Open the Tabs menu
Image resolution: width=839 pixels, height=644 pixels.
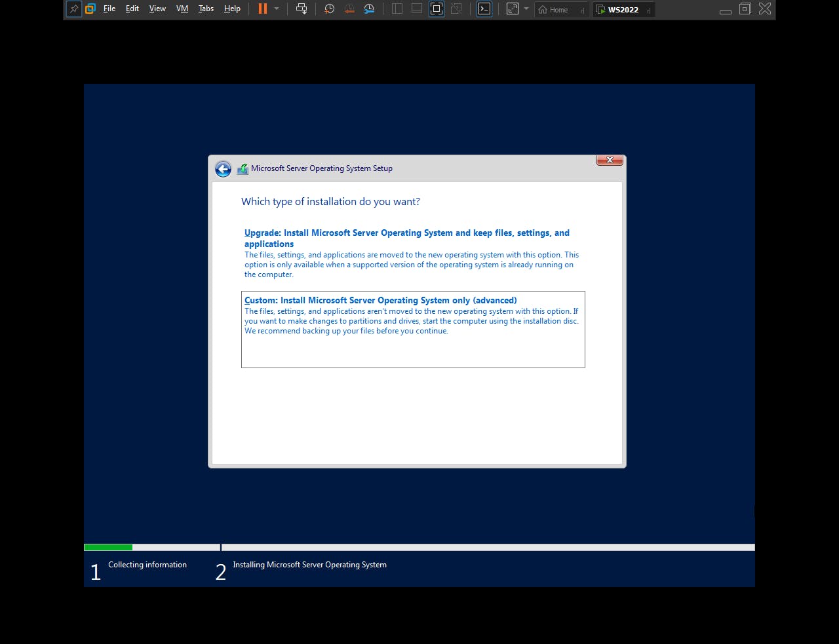point(206,9)
